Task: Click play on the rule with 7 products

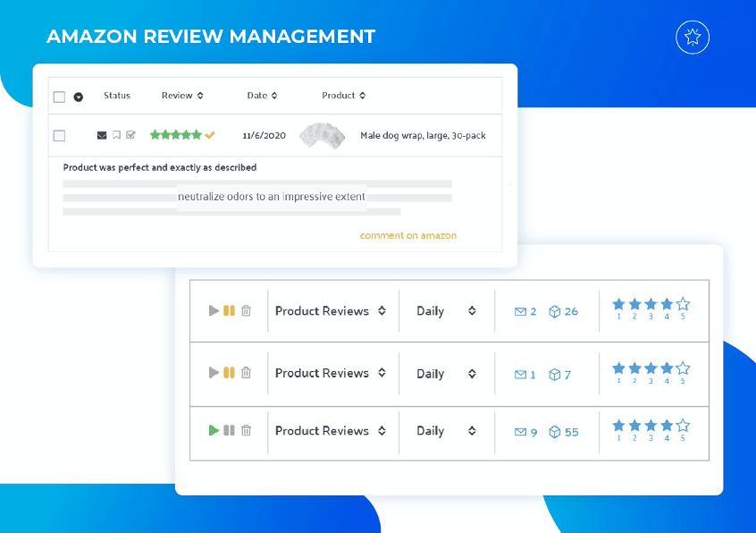Action: [x=214, y=372]
